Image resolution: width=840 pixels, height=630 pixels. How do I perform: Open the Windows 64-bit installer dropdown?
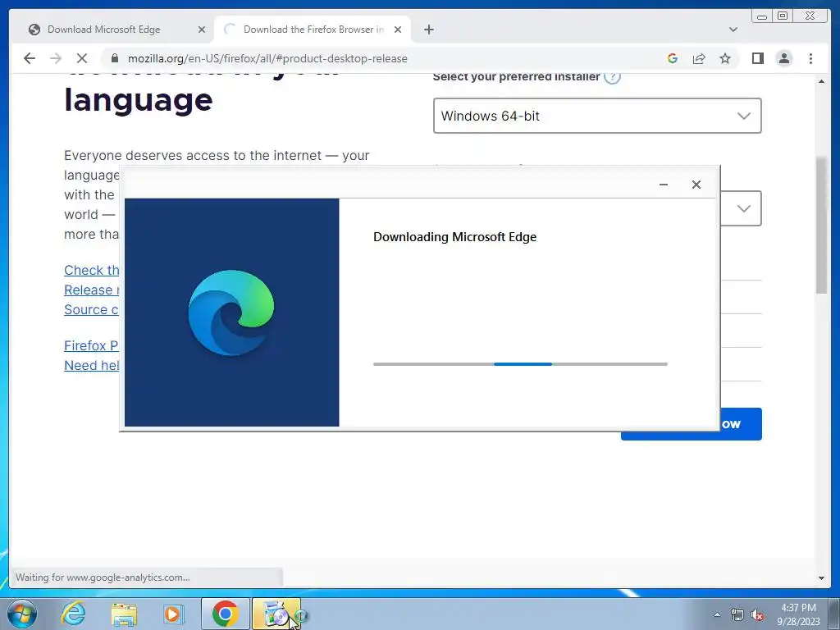point(597,116)
